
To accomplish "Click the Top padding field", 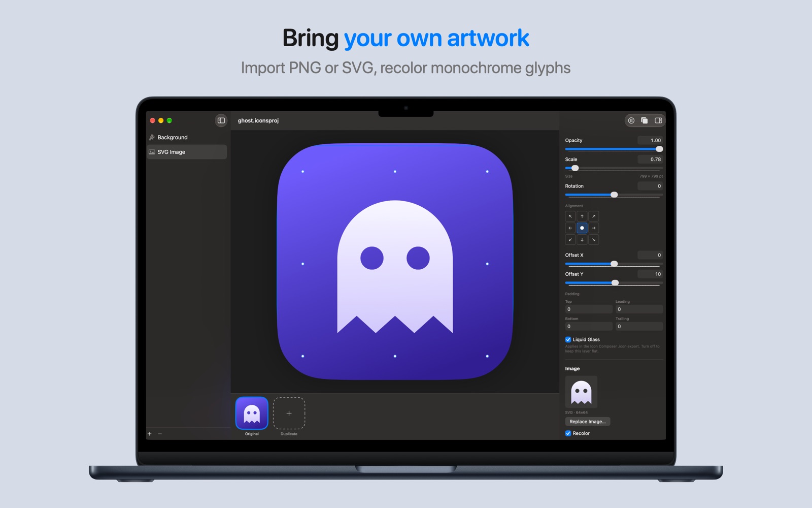I will (x=589, y=309).
